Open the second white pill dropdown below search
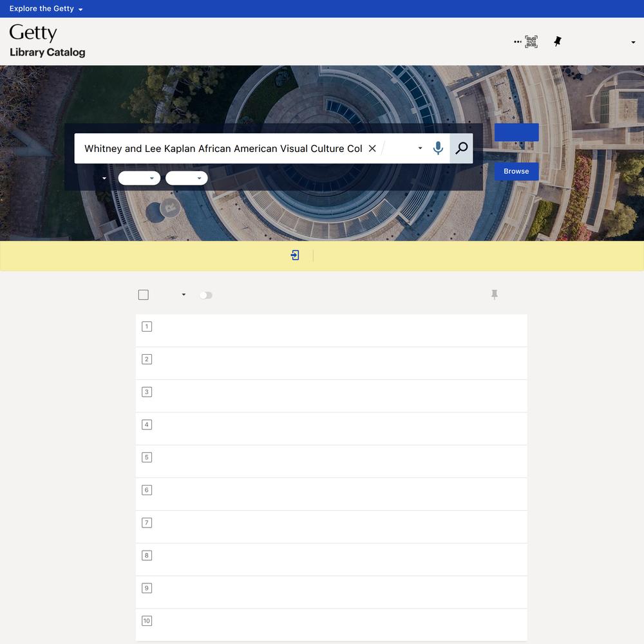Screen dimensions: 644x644 pos(187,178)
